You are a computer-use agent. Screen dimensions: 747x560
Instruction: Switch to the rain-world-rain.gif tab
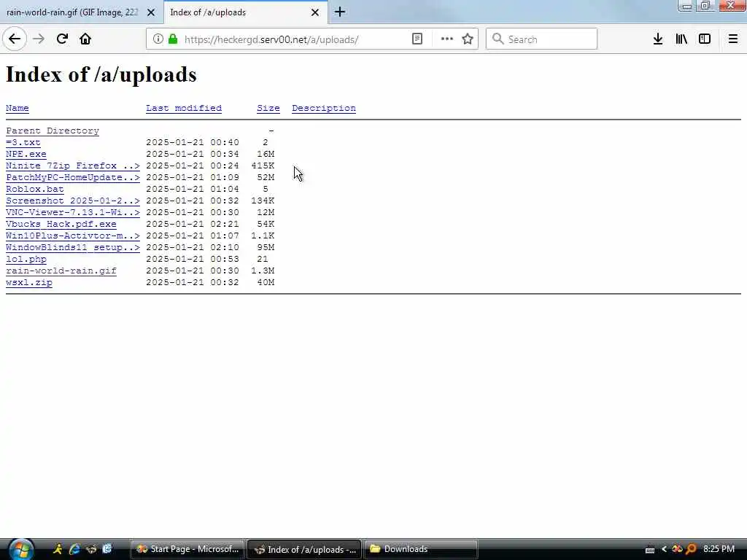click(x=72, y=12)
